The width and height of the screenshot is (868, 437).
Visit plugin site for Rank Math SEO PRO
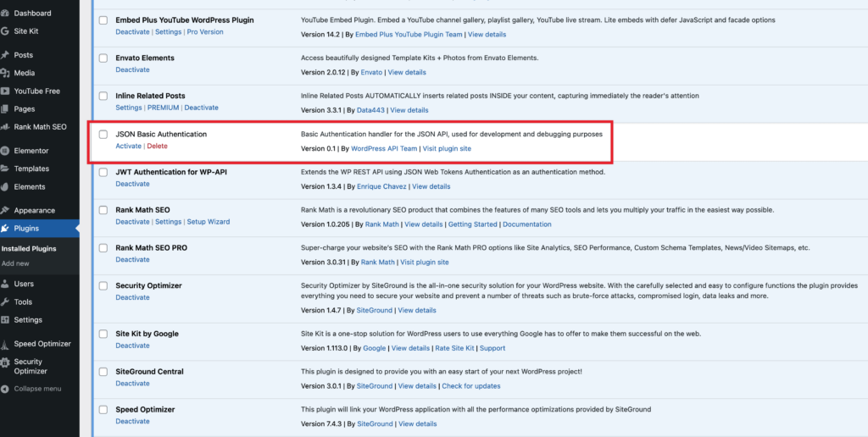(425, 263)
